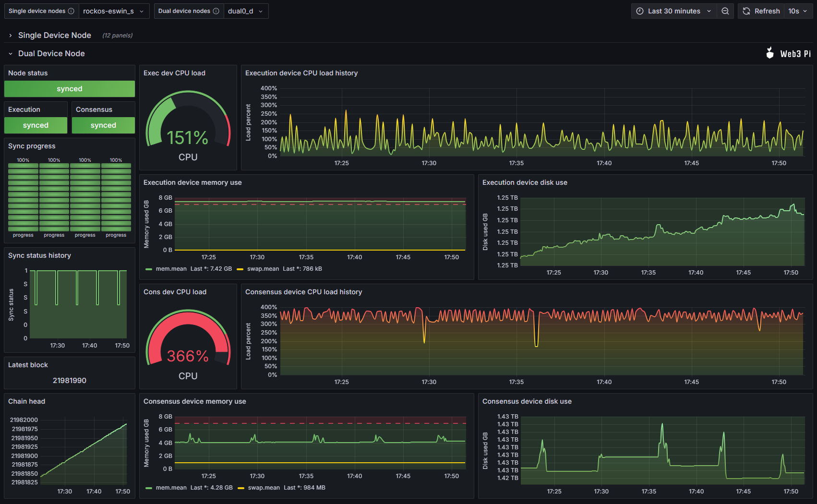The height and width of the screenshot is (504, 817).
Task: Expand the Single Device Node row
Action: click(55, 35)
